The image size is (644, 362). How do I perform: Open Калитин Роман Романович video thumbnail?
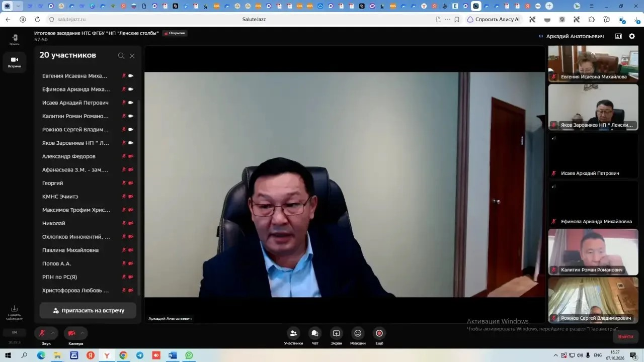(593, 252)
